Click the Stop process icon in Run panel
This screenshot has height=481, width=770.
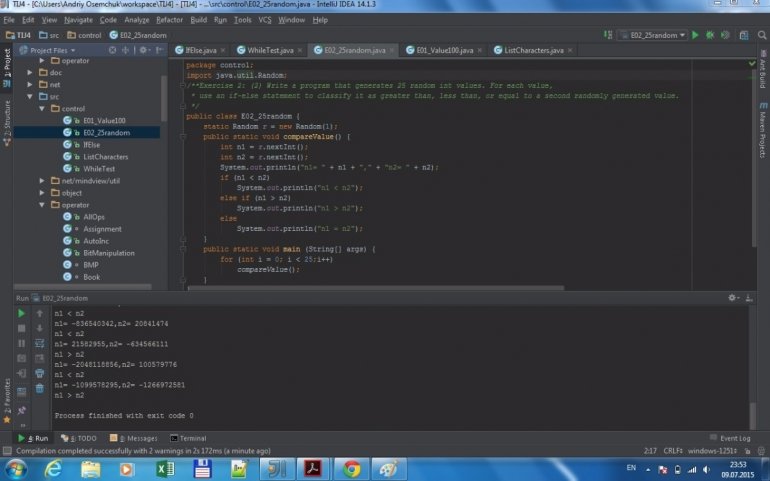[22, 328]
